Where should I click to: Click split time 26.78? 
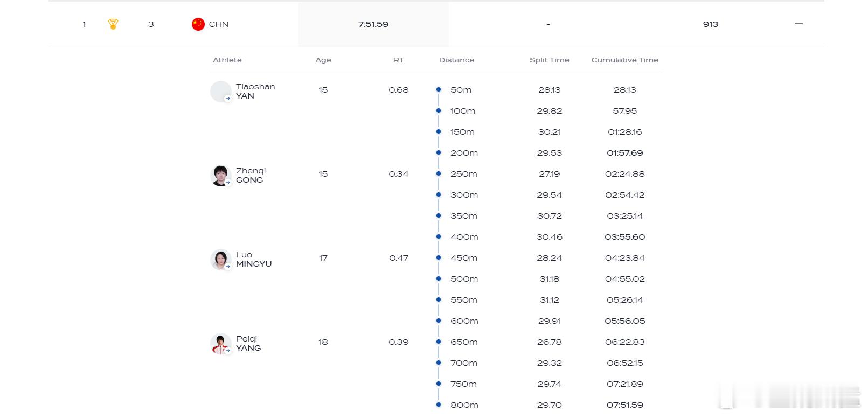[x=550, y=342]
